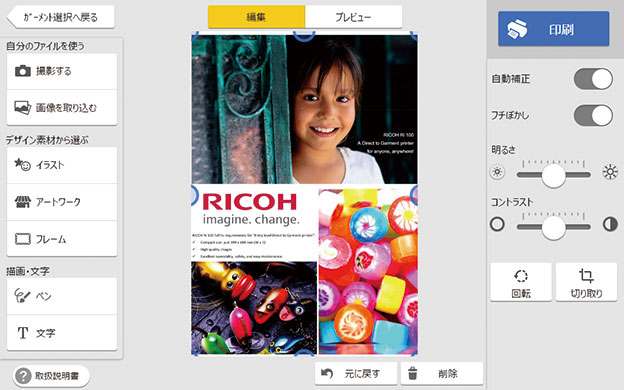The height and width of the screenshot is (390, 624).
Task: Click the 明るさ brightness slider handle
Action: click(x=553, y=175)
